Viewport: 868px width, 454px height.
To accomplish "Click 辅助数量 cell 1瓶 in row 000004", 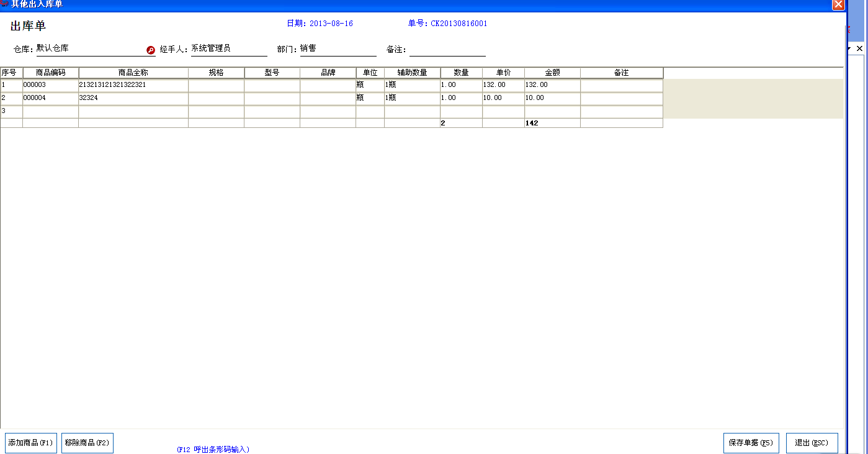I will click(x=412, y=98).
